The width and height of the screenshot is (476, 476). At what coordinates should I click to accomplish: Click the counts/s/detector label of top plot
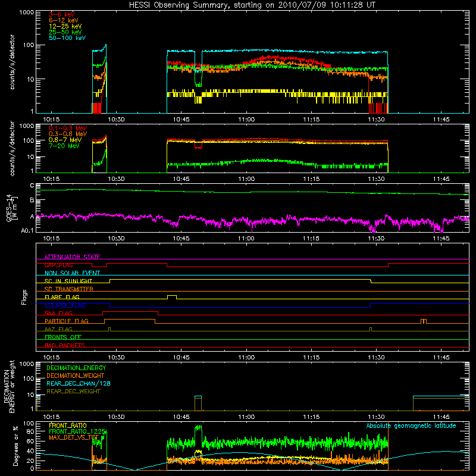(12, 62)
